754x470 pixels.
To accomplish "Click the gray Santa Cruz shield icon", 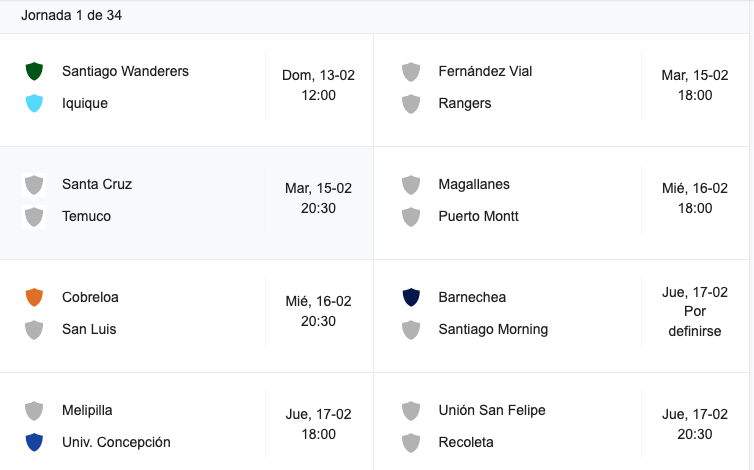I will click(34, 184).
